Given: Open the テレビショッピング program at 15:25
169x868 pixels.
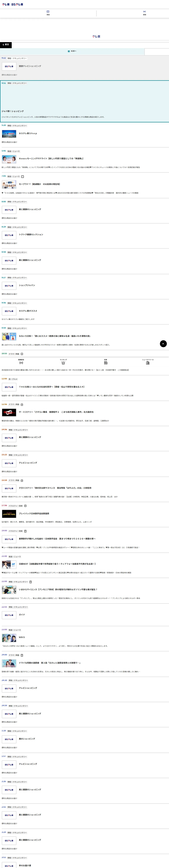Looking at the screenshot, I should tap(28, 463).
